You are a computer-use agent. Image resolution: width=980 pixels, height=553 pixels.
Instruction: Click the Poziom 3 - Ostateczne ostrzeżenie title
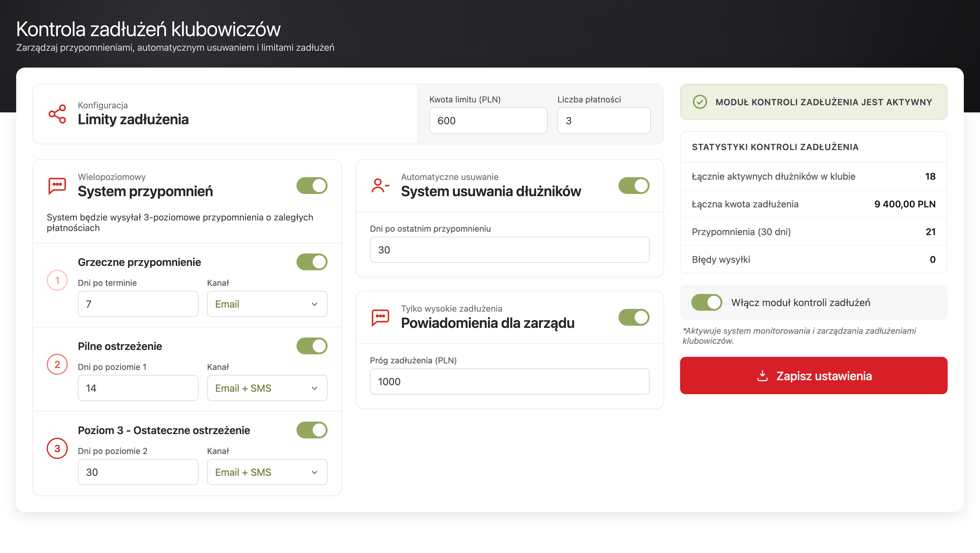(164, 430)
